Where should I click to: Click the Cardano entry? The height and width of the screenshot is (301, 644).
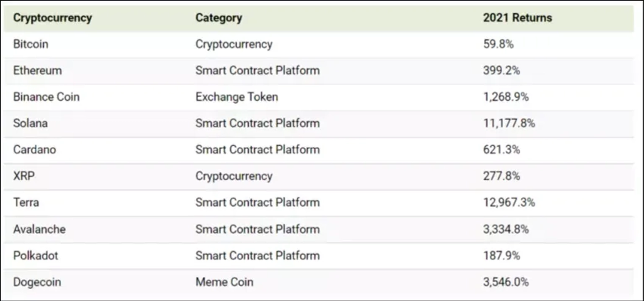(x=34, y=150)
